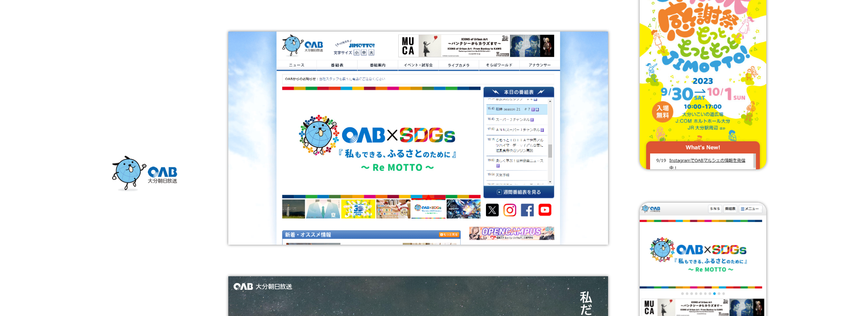
Task: Close the OPENCAMPUS ad with X icon
Action: 552,229
